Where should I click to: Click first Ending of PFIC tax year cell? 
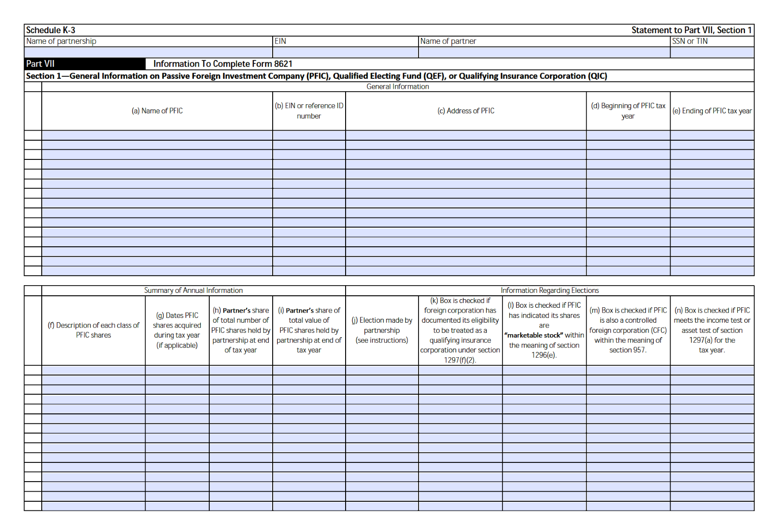tap(712, 135)
